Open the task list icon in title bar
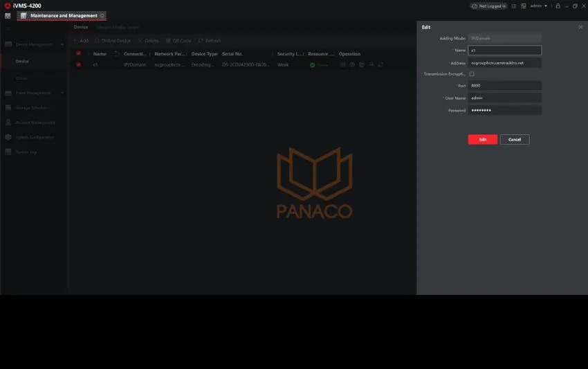This screenshot has height=369, width=588. click(514, 6)
